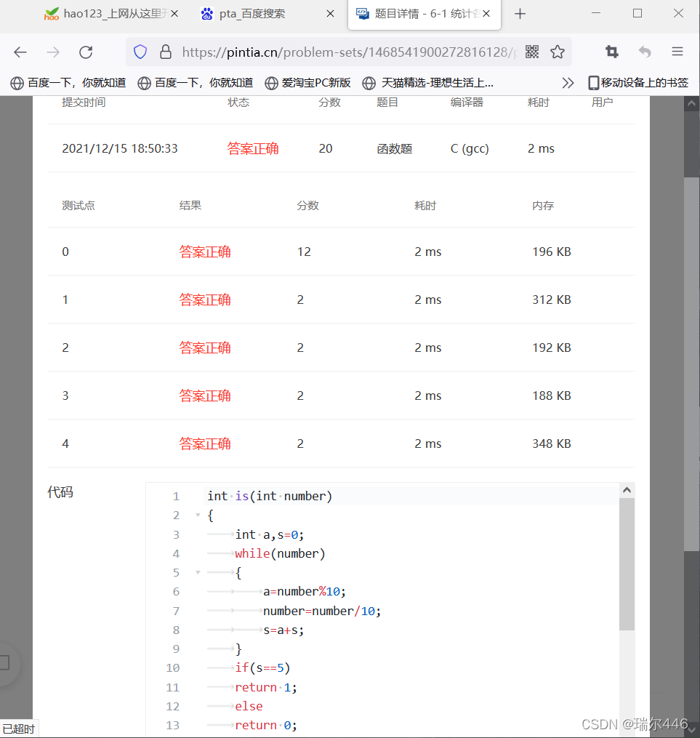The image size is (700, 738).
Task: Maximize the browser window
Action: (637, 14)
